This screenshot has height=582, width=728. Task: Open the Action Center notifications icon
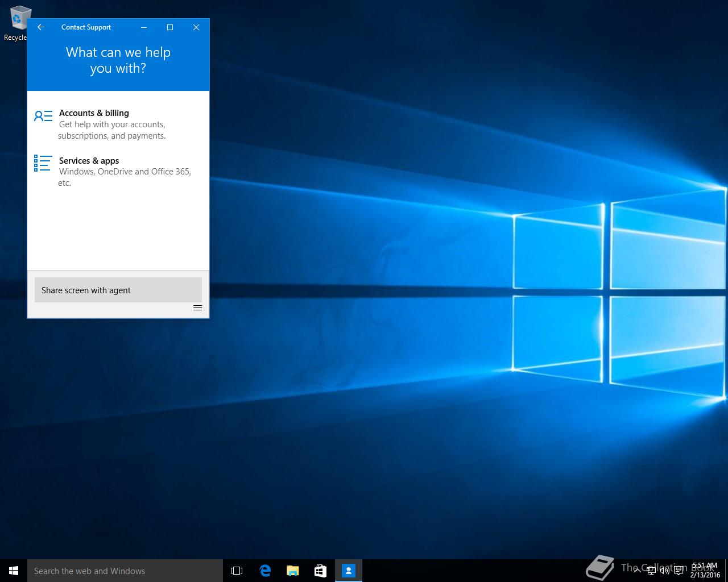click(x=679, y=571)
